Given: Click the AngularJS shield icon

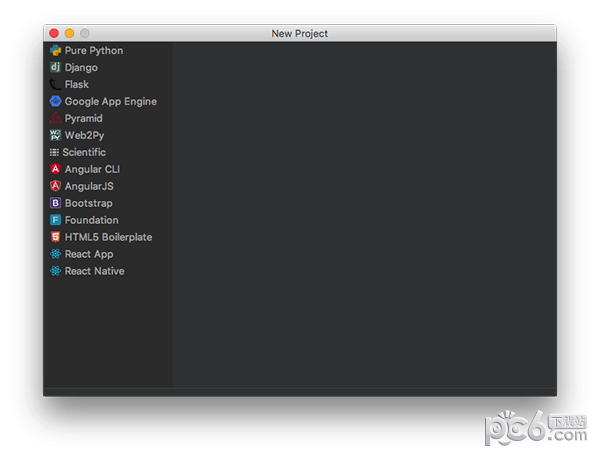Looking at the screenshot, I should 55,186.
